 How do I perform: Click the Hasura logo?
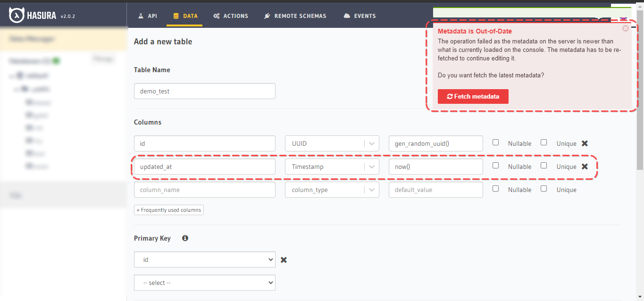click(x=33, y=16)
